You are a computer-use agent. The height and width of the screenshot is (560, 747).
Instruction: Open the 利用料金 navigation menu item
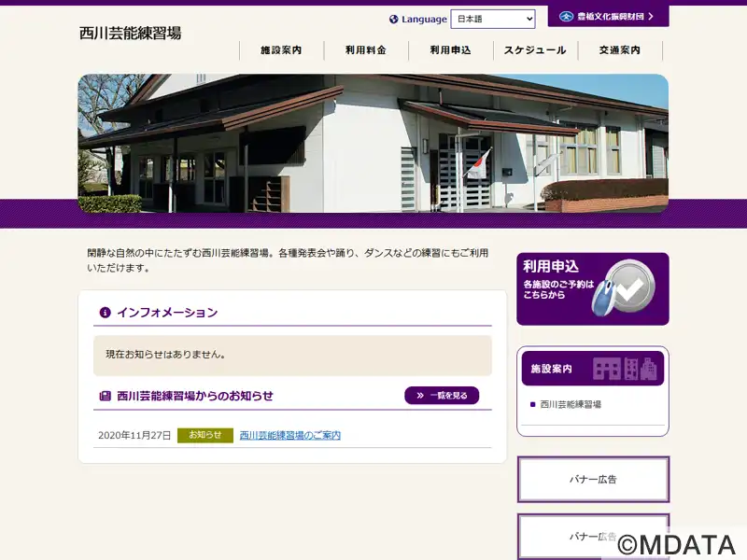[366, 50]
